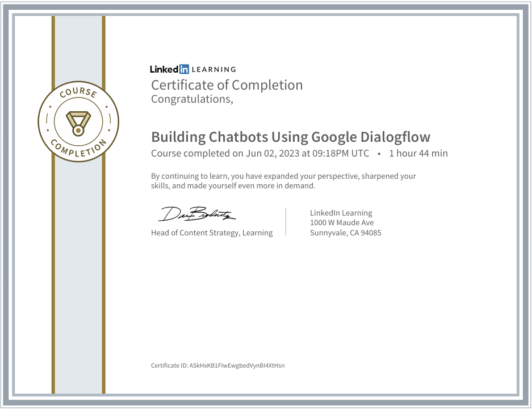The width and height of the screenshot is (532, 409).
Task: Click the medal icon in the badge
Action: pyautogui.click(x=78, y=123)
